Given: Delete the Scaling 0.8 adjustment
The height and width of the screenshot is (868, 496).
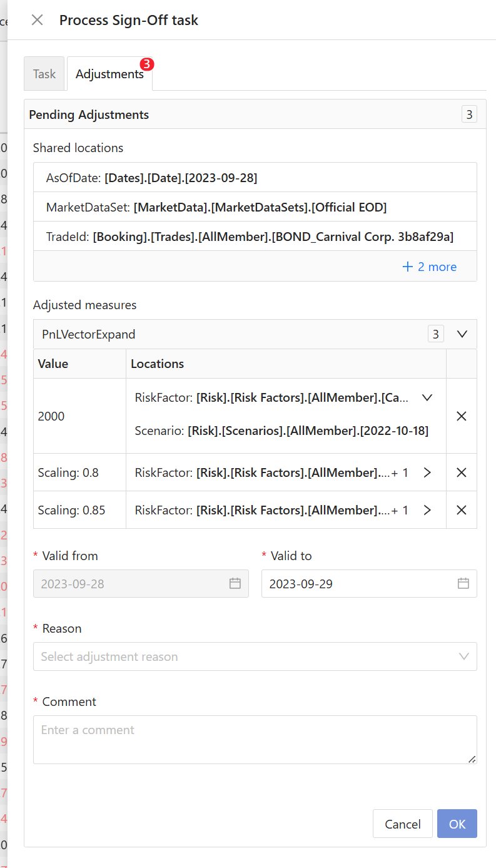Looking at the screenshot, I should [x=462, y=472].
